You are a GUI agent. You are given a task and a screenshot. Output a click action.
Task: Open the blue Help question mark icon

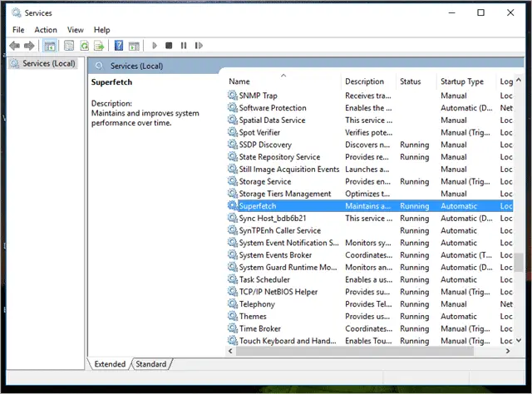119,46
